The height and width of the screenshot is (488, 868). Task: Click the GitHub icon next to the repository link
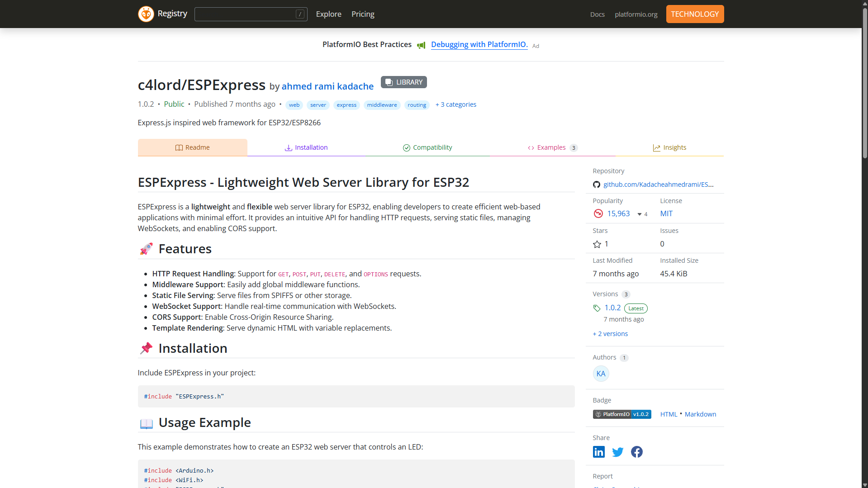click(x=596, y=184)
